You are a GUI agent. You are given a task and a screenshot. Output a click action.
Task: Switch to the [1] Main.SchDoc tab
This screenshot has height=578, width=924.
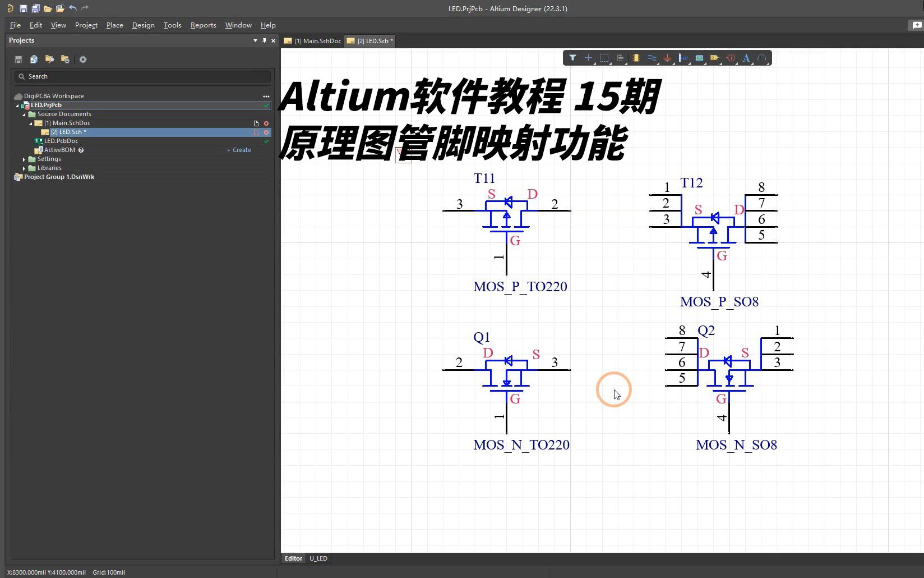tap(312, 41)
